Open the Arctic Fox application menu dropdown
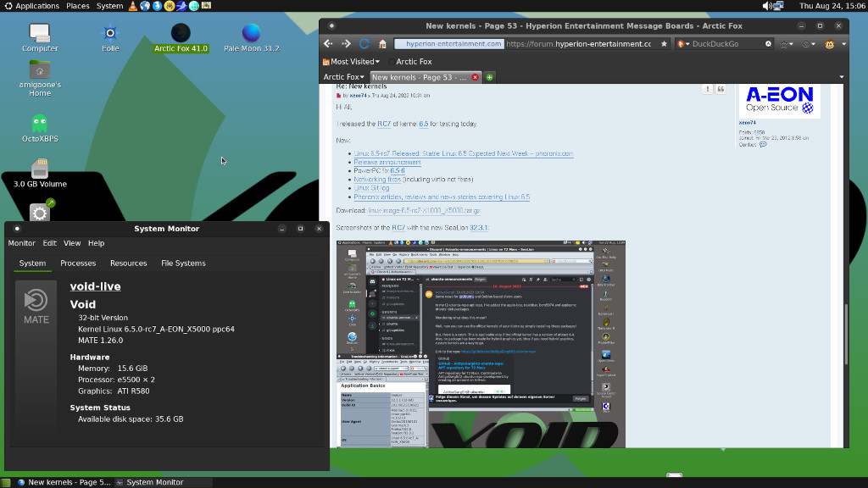This screenshot has width=868, height=488. point(344,77)
